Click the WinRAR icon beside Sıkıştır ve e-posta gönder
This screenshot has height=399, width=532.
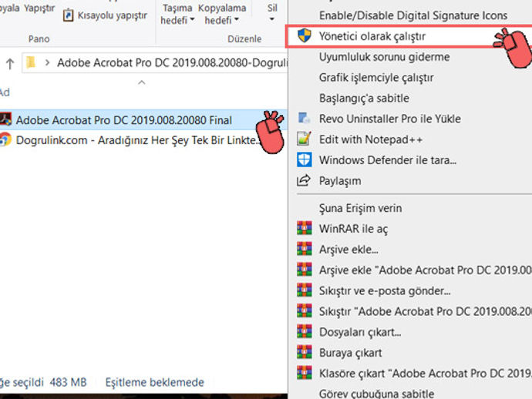click(x=305, y=290)
